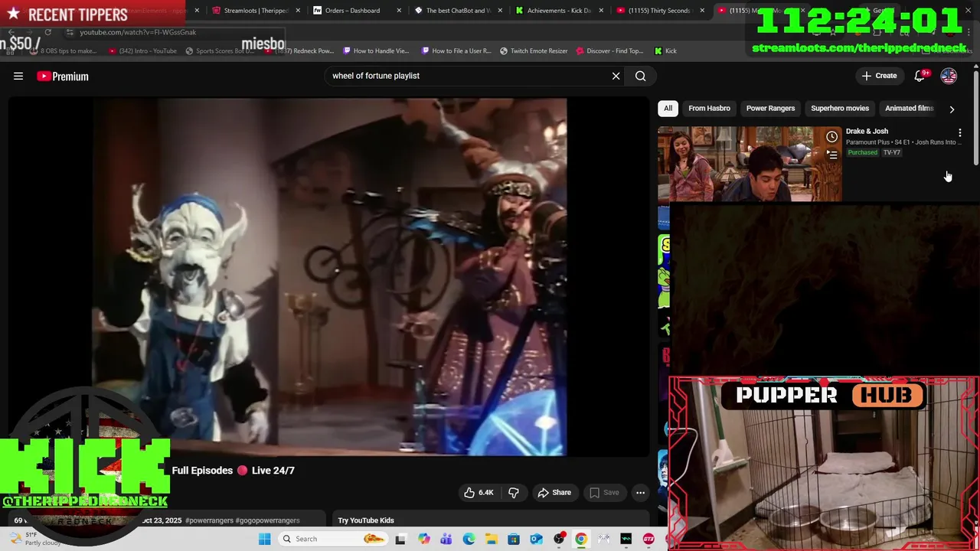
Task: Share the video using the Share button
Action: tap(554, 493)
